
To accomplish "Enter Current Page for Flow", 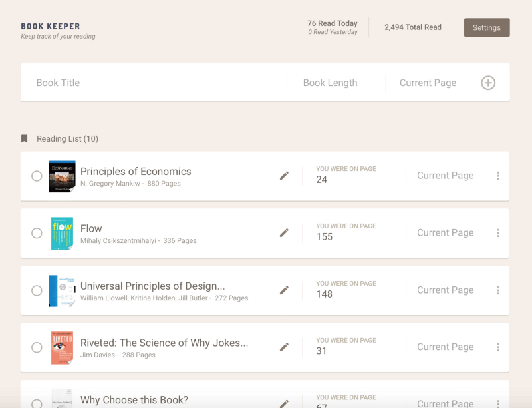I will (445, 233).
